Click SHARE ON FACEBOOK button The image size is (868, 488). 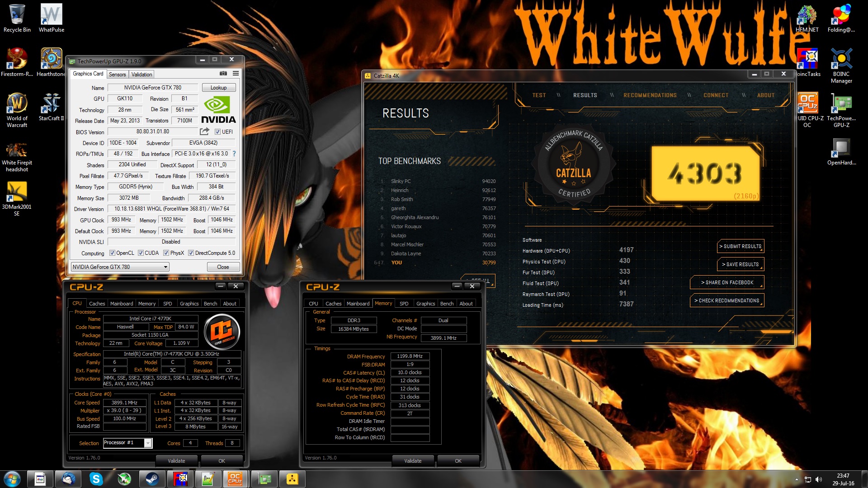[727, 282]
